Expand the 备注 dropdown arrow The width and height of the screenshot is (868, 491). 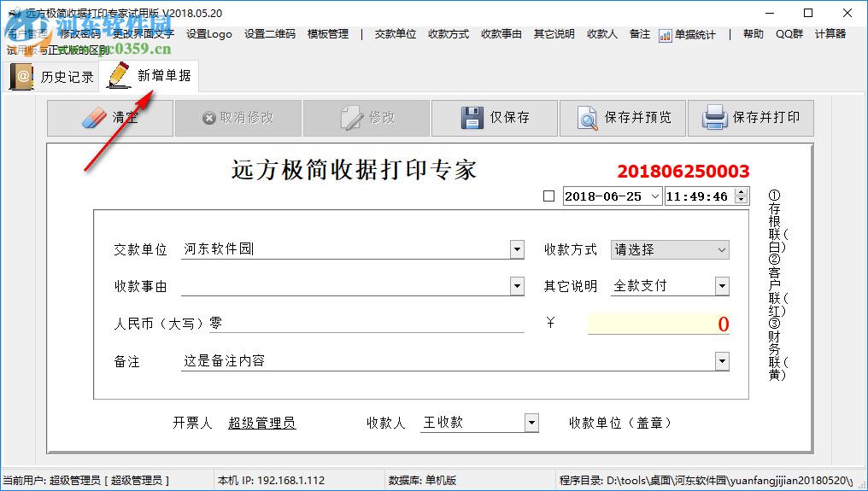click(x=722, y=361)
